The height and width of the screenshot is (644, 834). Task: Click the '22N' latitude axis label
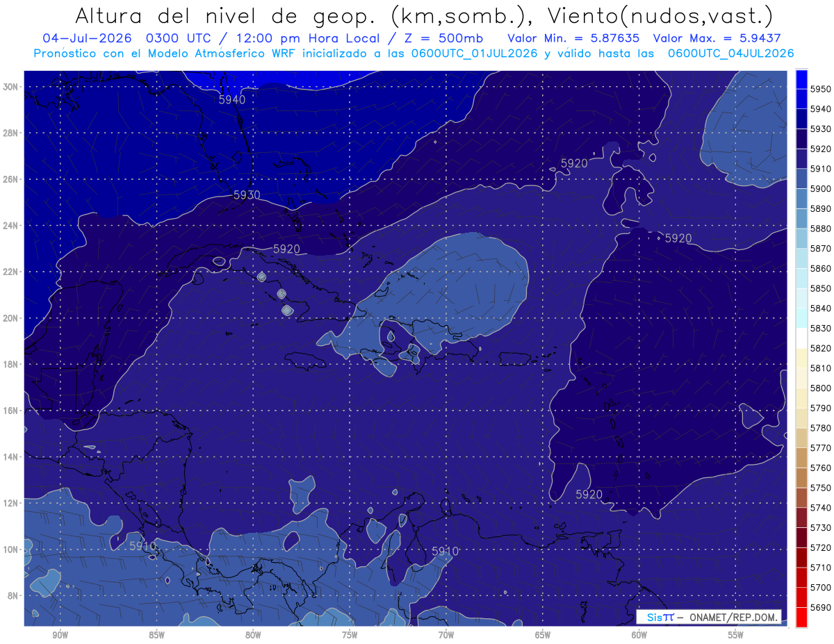coord(10,272)
